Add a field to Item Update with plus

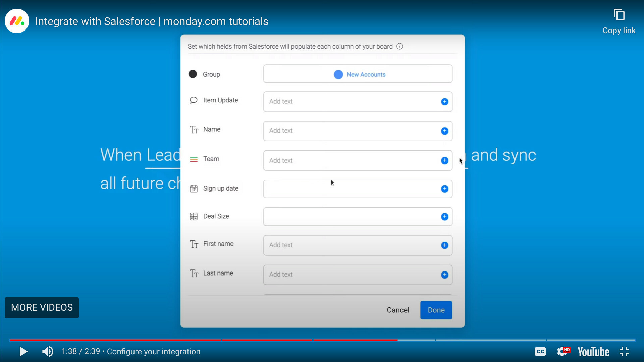pyautogui.click(x=444, y=102)
